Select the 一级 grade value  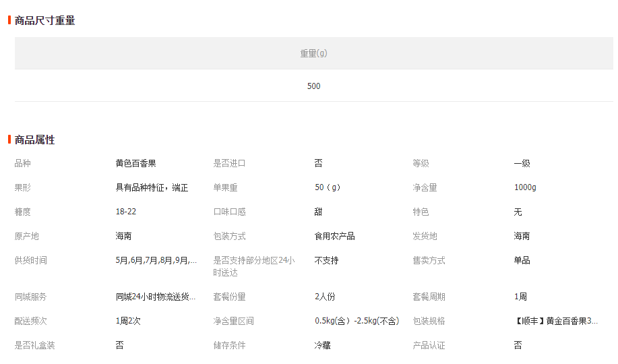click(522, 164)
